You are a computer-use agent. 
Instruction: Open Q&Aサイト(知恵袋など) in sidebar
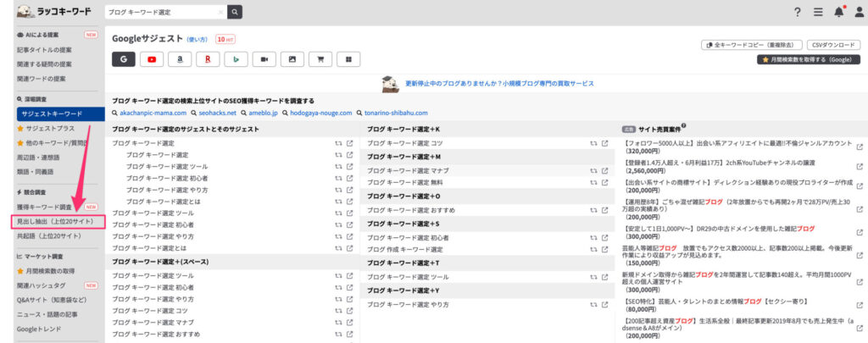click(52, 300)
